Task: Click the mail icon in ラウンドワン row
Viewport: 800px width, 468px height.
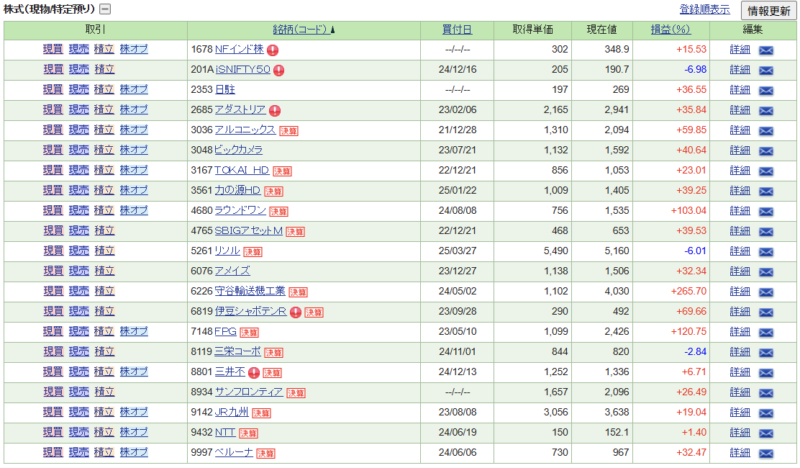Action: tap(766, 211)
